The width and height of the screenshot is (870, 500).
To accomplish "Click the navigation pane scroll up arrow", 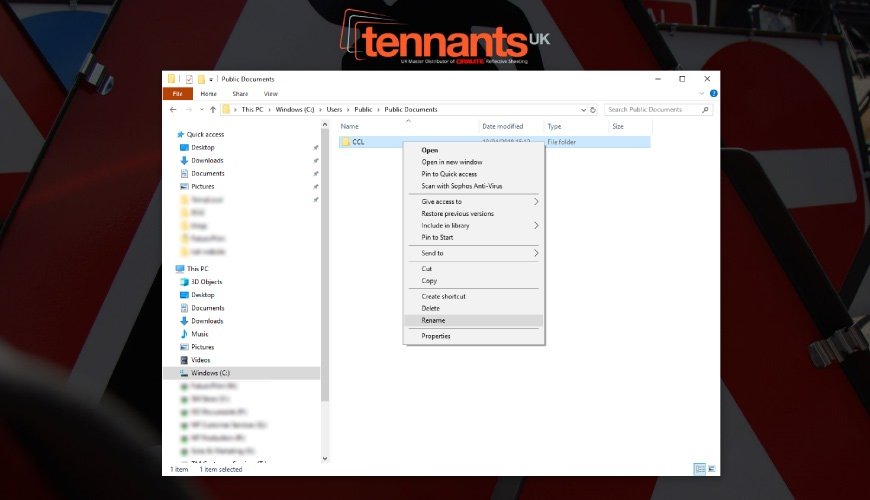I will 325,125.
